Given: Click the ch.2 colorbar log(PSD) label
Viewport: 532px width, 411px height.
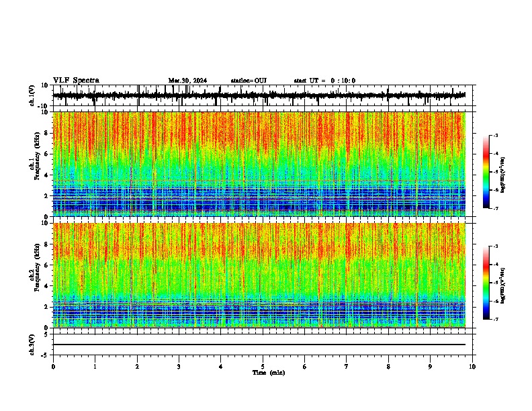Looking at the screenshot, I should pos(503,285).
